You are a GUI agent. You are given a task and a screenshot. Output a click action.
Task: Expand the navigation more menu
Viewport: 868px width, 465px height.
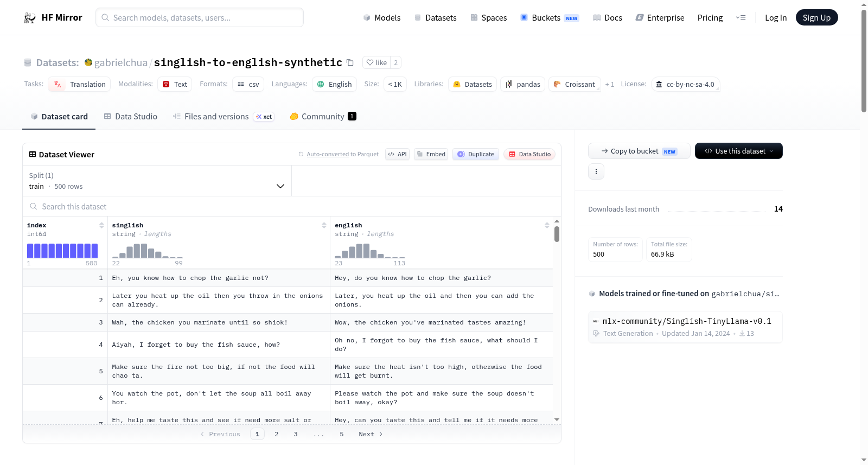(741, 17)
